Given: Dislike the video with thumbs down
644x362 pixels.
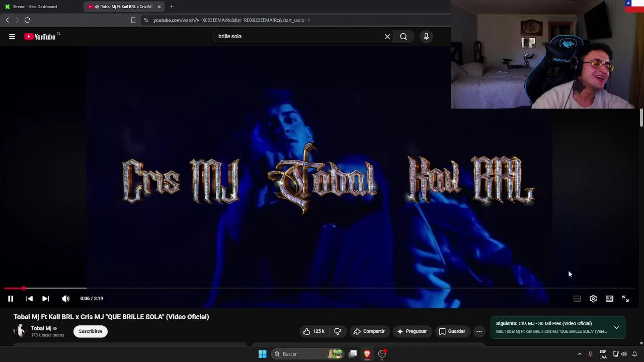Looking at the screenshot, I should click(338, 331).
